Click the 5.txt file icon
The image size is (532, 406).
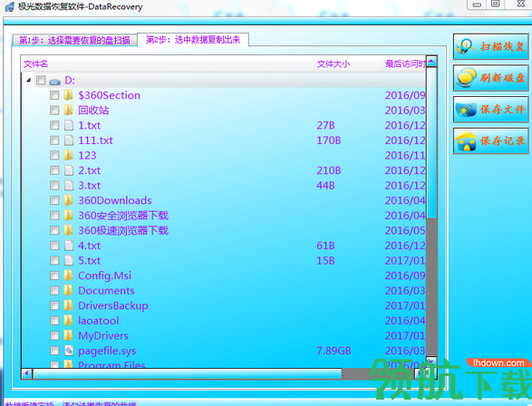click(x=69, y=260)
